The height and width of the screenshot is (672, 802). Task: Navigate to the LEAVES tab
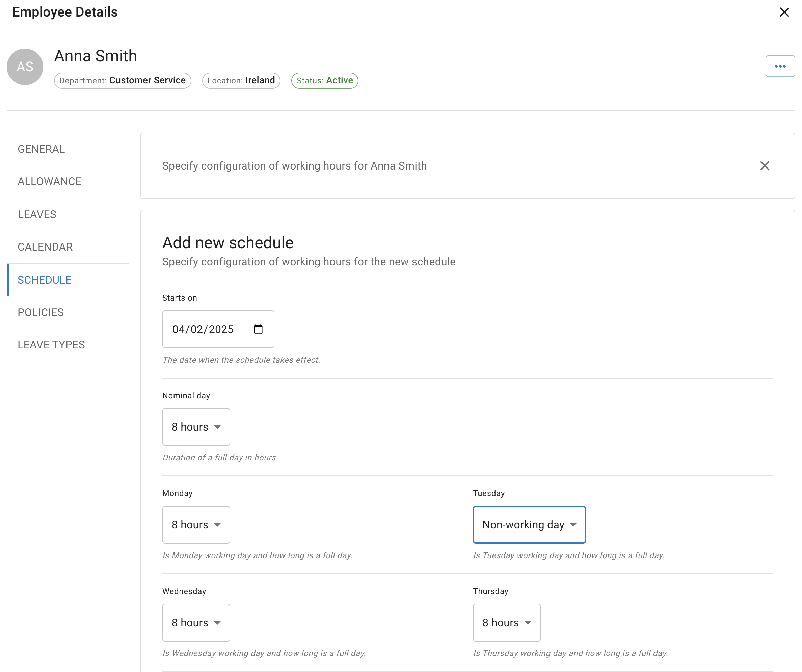point(37,214)
